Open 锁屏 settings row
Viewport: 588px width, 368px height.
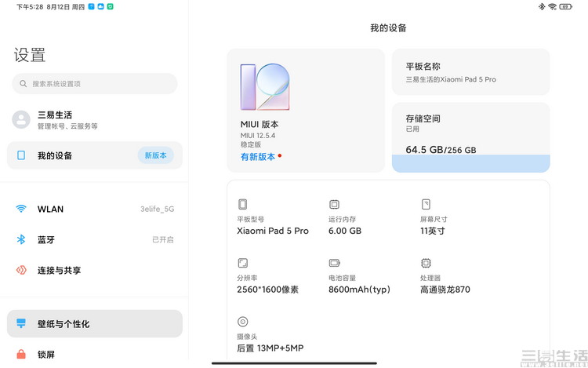click(x=95, y=354)
